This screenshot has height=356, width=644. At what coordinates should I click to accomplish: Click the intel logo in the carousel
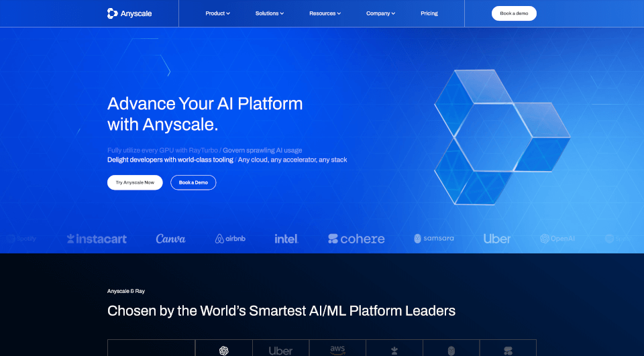point(286,239)
